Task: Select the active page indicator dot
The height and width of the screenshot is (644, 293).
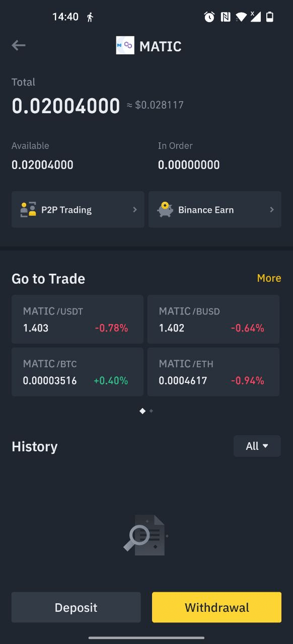Action: (x=141, y=411)
